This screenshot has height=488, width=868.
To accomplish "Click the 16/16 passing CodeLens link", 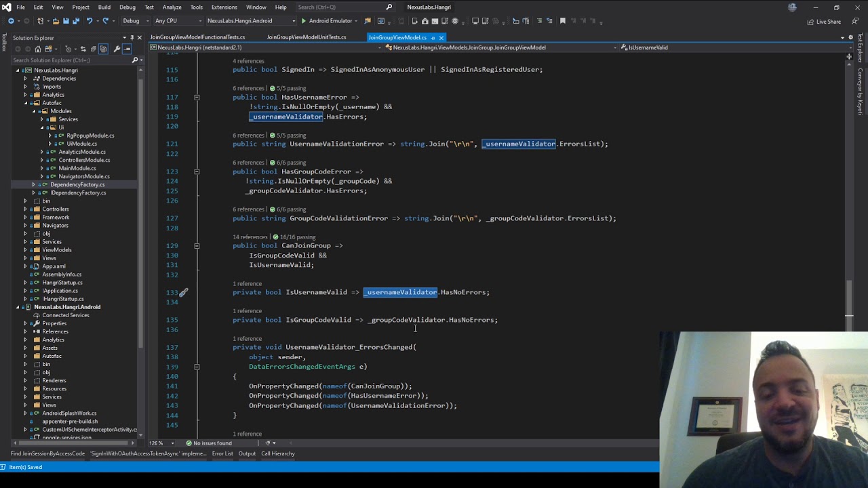I will tap(294, 237).
